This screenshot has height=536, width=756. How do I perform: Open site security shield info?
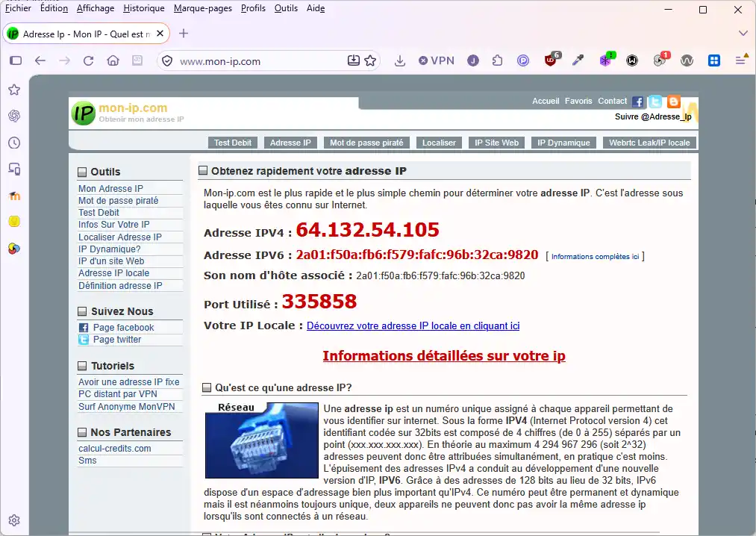tap(167, 60)
